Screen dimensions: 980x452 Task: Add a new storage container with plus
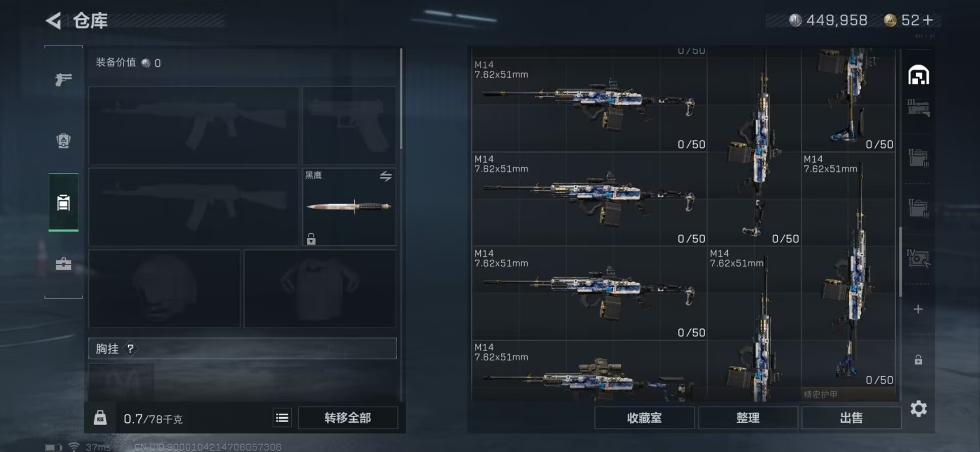click(918, 309)
